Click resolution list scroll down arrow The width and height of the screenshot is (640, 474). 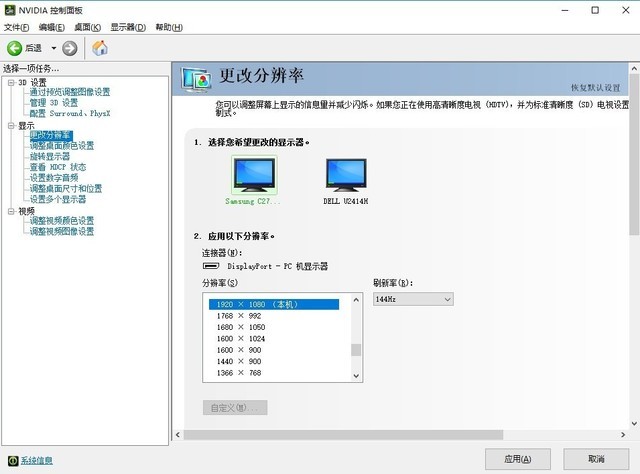click(356, 376)
